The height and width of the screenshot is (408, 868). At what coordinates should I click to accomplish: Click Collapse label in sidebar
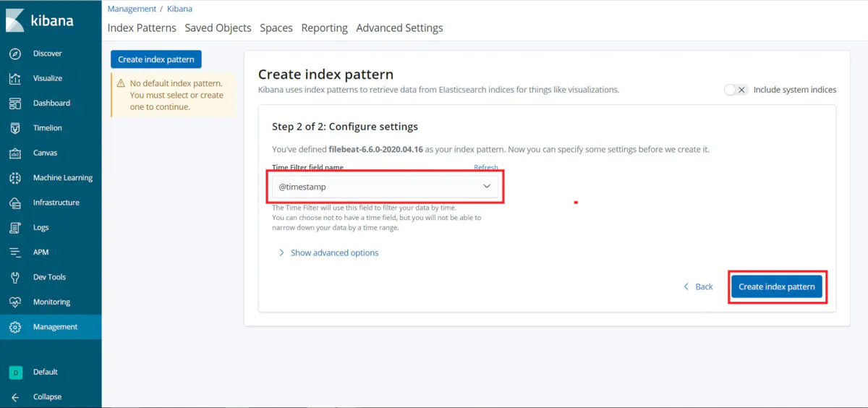tap(47, 397)
